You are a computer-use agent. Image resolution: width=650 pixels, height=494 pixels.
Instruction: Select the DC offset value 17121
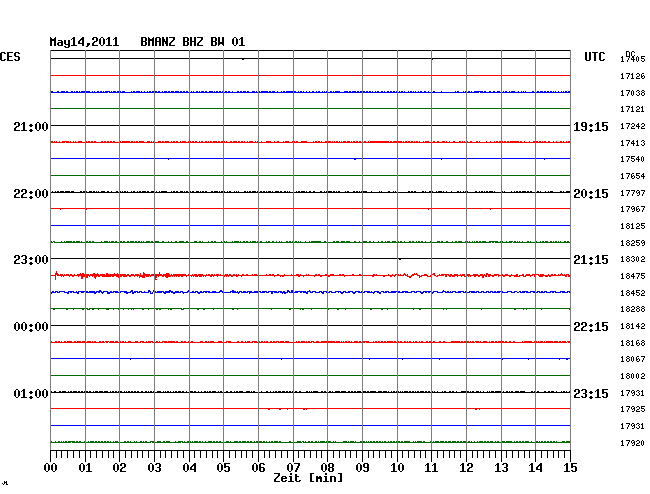[x=633, y=109]
